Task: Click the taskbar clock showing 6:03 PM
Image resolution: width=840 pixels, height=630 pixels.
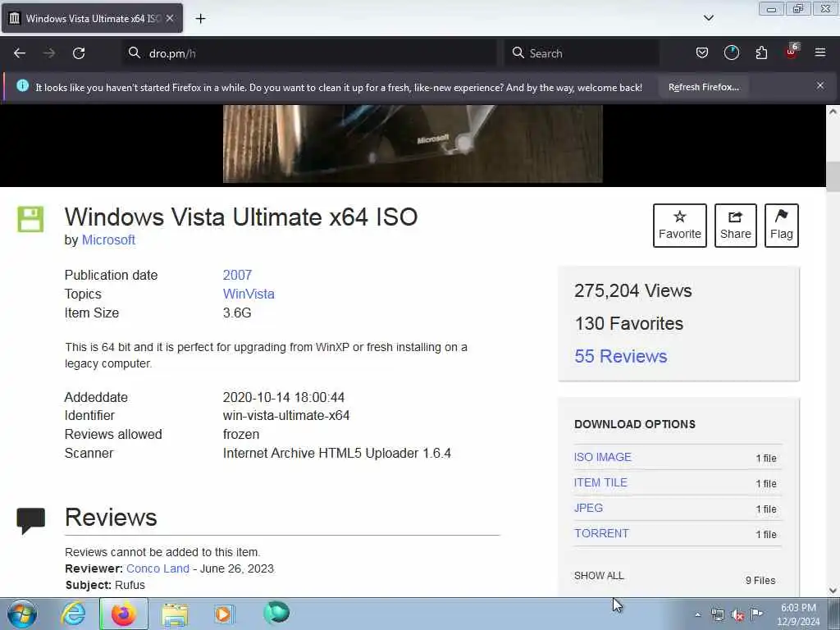Action: click(x=798, y=614)
